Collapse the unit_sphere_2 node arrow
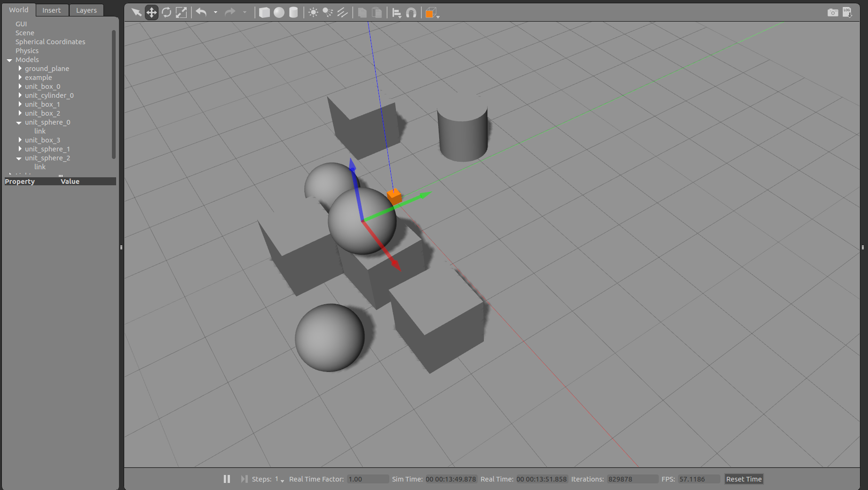 tap(19, 158)
